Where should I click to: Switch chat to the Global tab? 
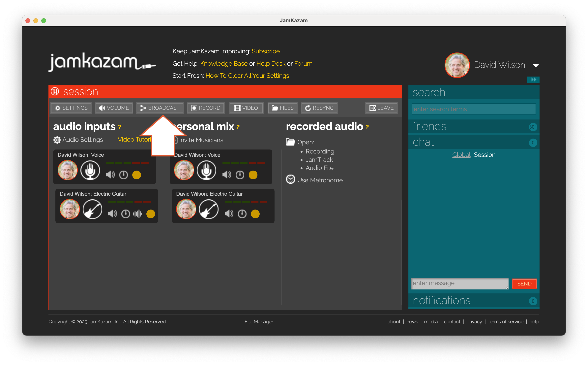point(461,155)
